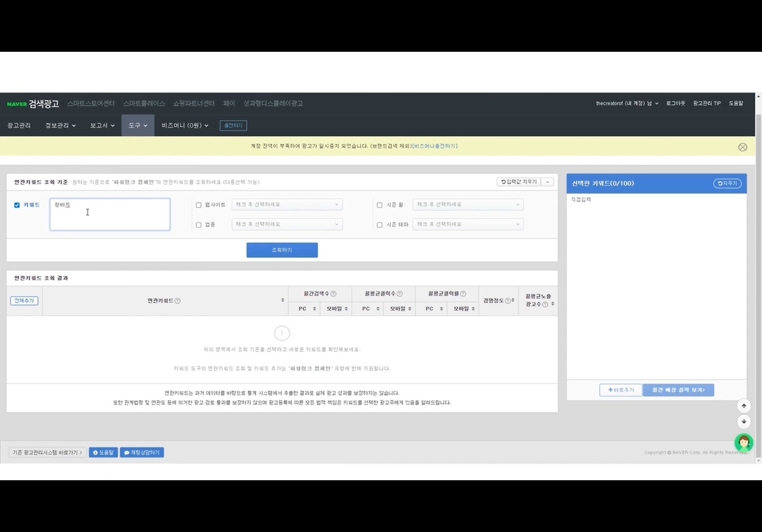Open the thecreatorof account dropdown
Image resolution: width=762 pixels, height=532 pixels.
(627, 104)
